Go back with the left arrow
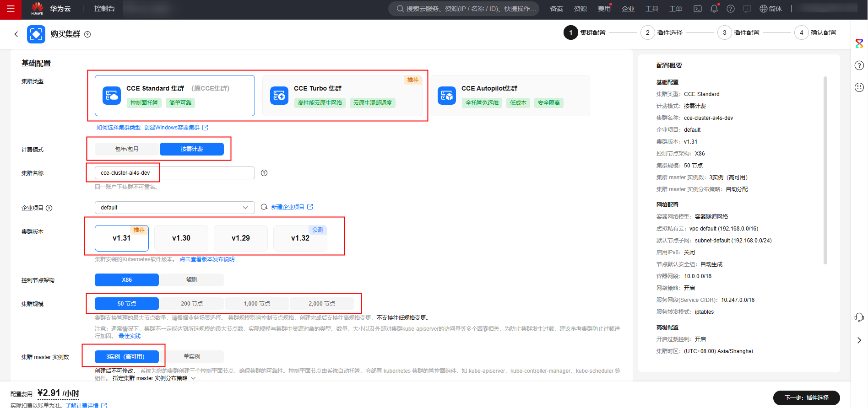This screenshot has height=408, width=868. tap(16, 34)
